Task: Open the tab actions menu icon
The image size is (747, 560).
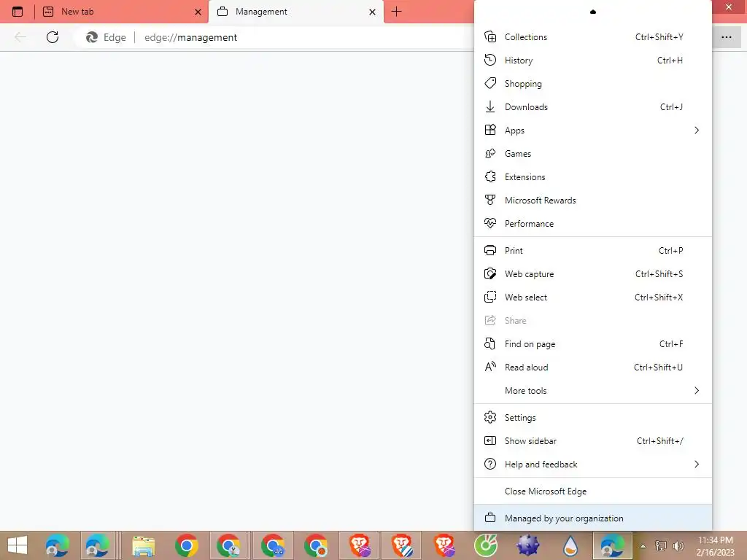Action: tap(18, 12)
